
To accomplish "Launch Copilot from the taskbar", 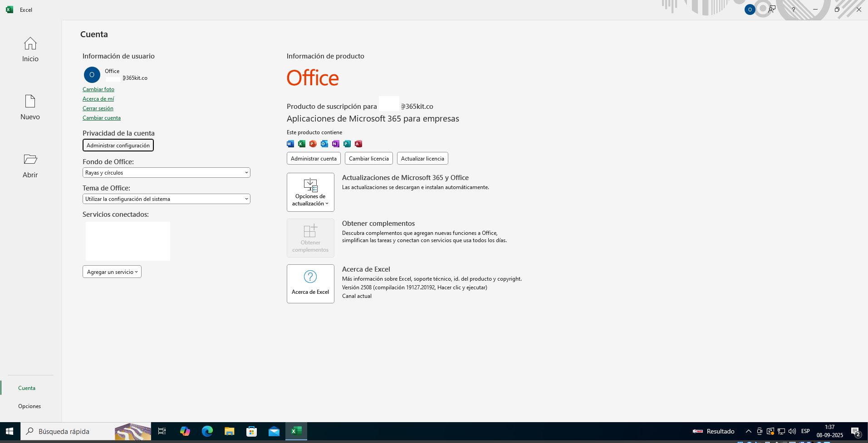I will point(185,431).
